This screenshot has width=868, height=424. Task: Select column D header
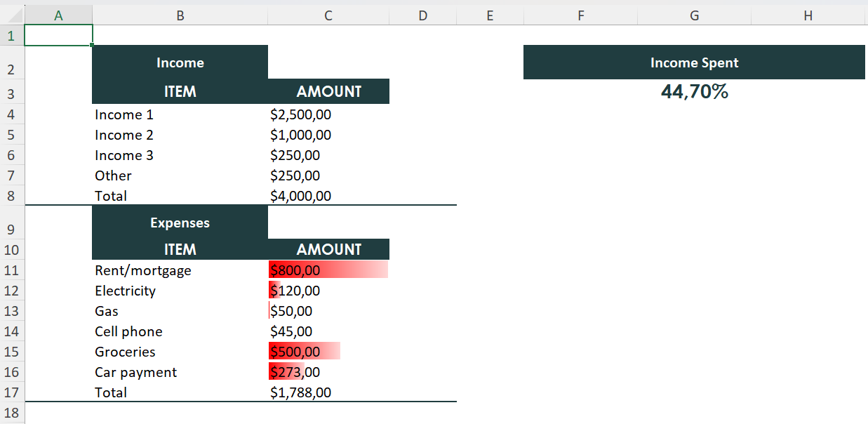point(422,15)
